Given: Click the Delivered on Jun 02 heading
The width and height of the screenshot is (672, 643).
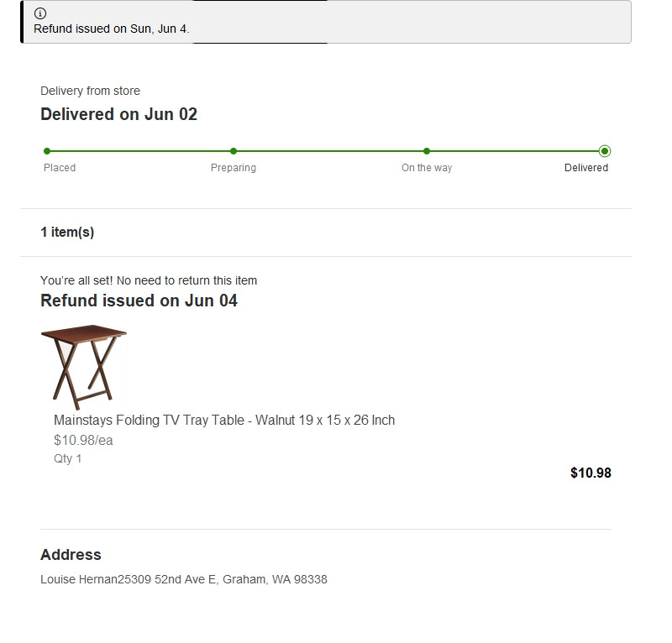Looking at the screenshot, I should [118, 114].
